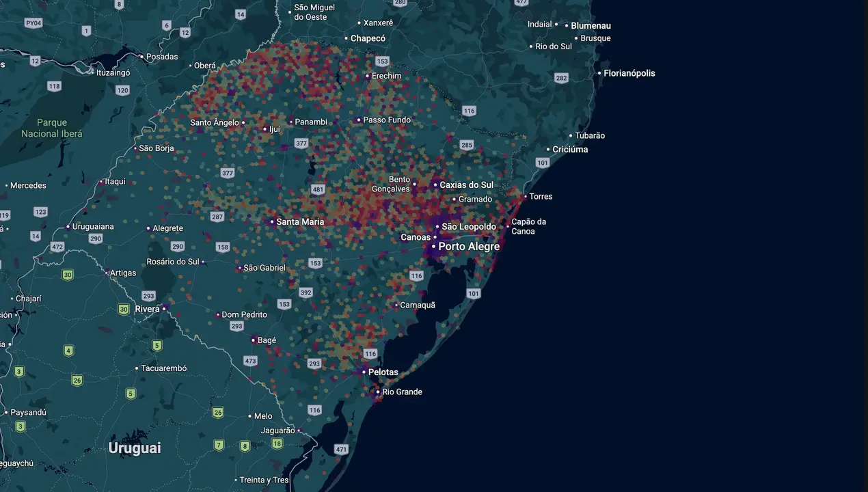Click the Brusque city label

pos(595,38)
